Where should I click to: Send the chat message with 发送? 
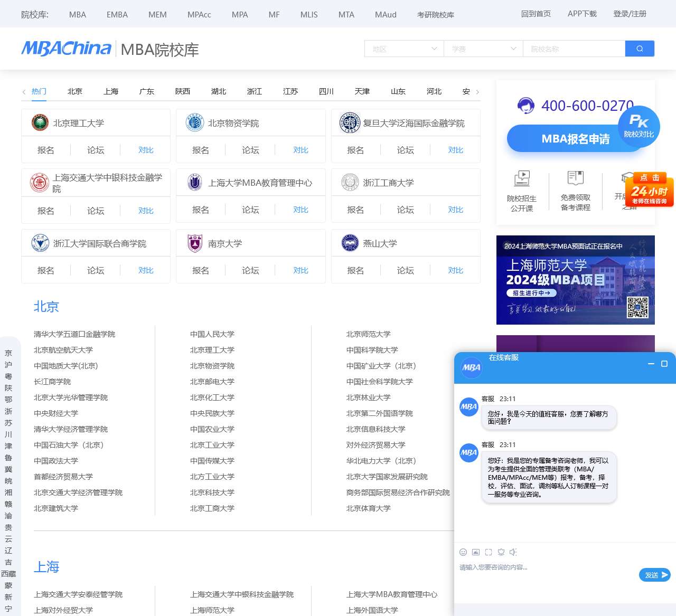654,575
